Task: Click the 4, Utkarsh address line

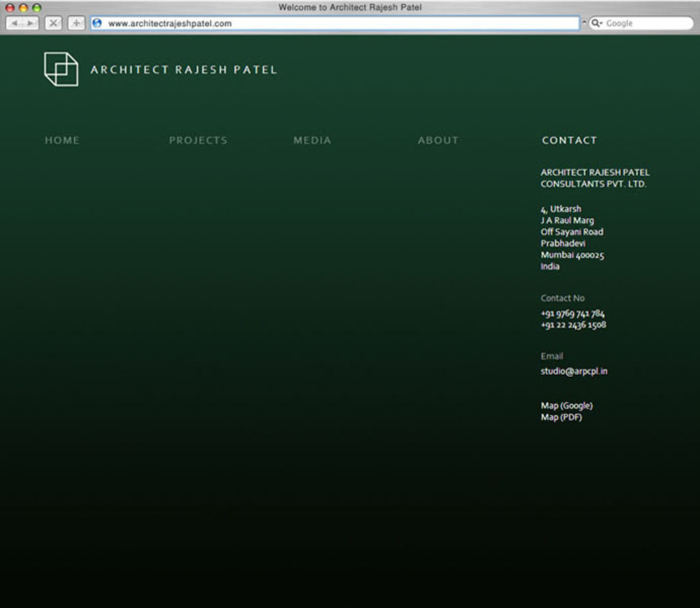Action: (x=561, y=209)
